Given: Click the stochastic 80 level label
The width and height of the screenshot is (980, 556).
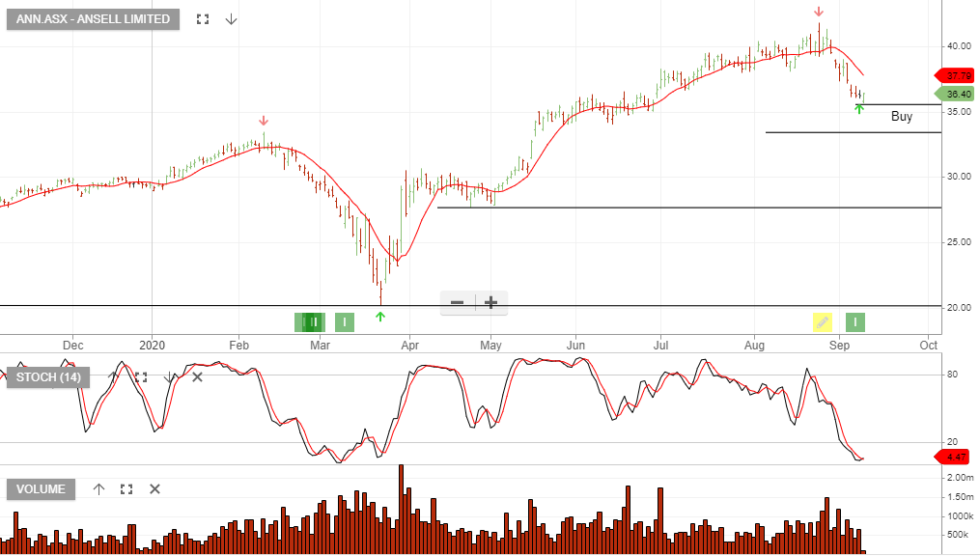Looking at the screenshot, I should [952, 375].
